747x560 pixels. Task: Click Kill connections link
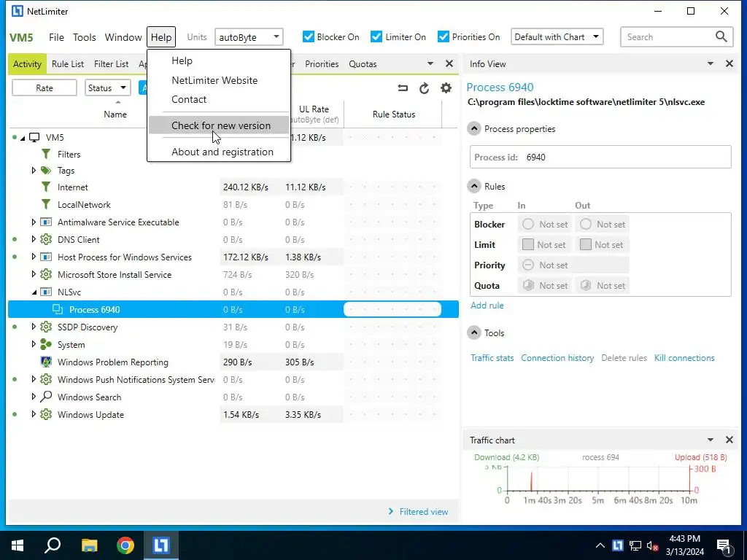pyautogui.click(x=684, y=357)
